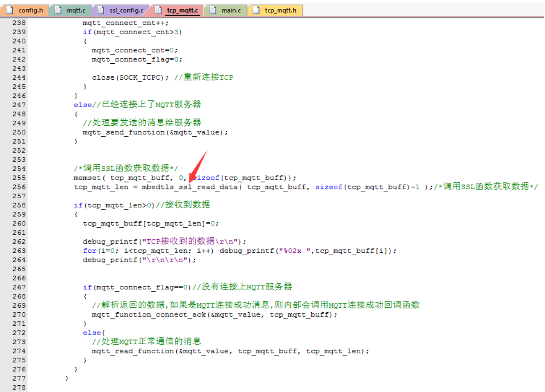Click the file icon on tcp_mqtt.c tab
Image resolution: width=545 pixels, height=392 pixels.
(158, 10)
